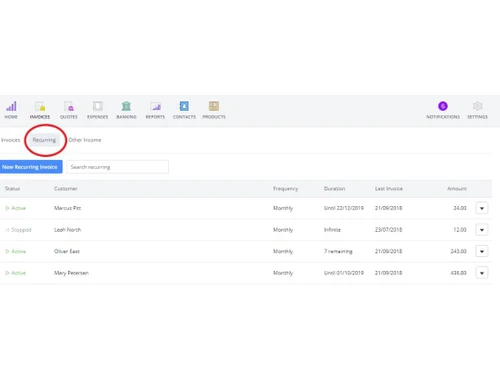This screenshot has height=375, width=500.
Task: Sort by the Status column header
Action: click(x=12, y=189)
